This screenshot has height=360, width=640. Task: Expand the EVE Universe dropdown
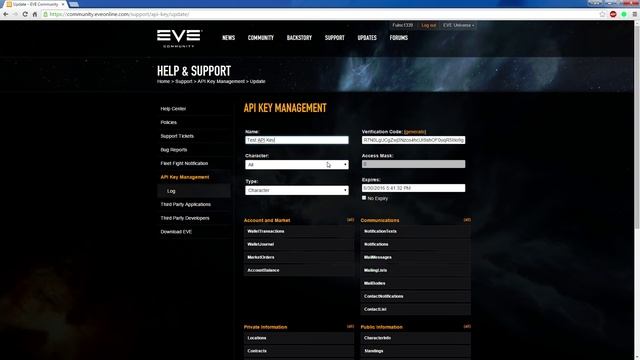point(458,25)
